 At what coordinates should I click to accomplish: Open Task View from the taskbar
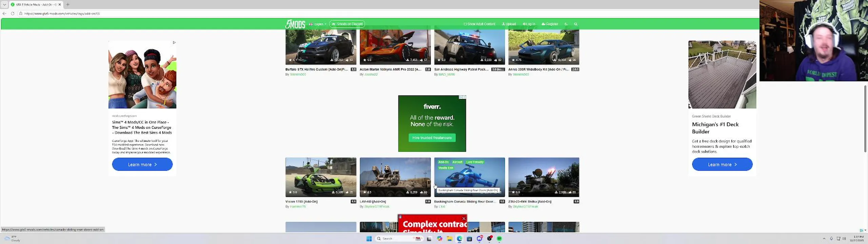[429, 239]
